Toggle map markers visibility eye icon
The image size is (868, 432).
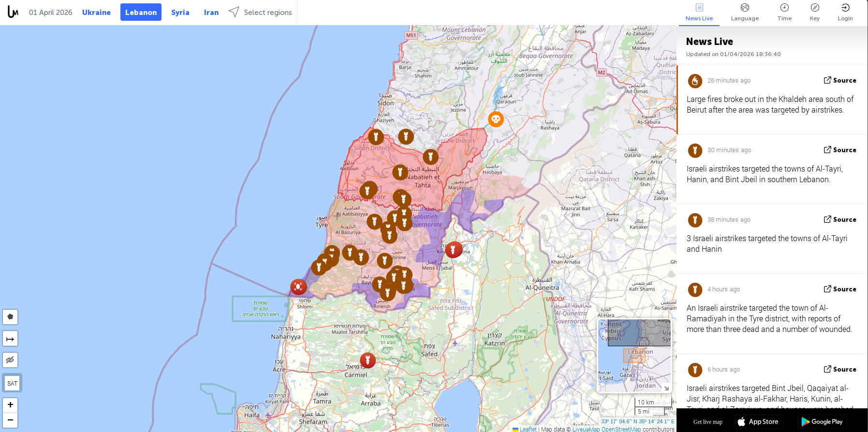[x=10, y=360]
